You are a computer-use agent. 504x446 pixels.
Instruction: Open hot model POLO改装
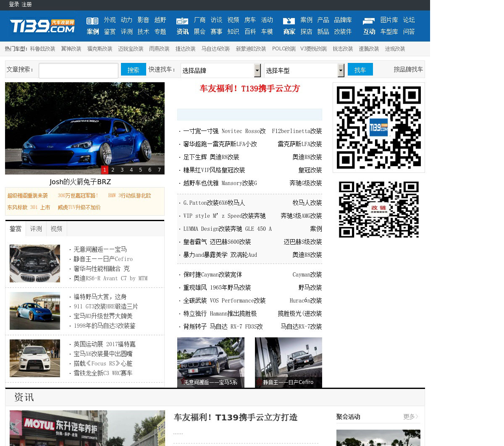[284, 49]
